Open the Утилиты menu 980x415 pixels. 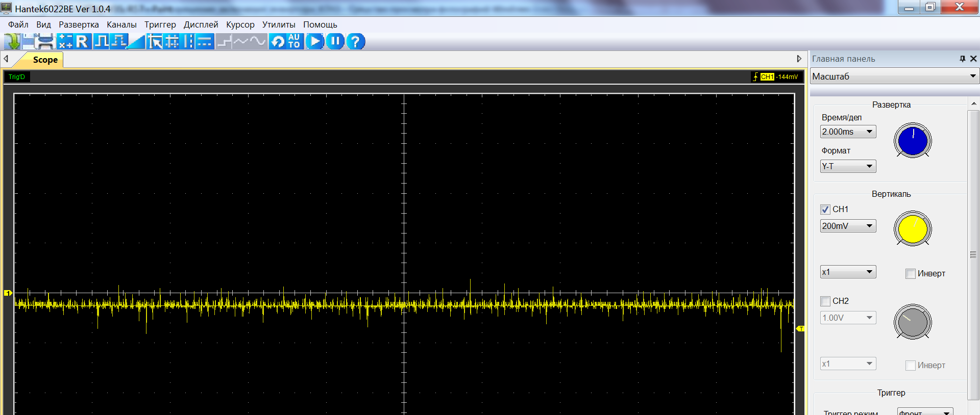279,24
